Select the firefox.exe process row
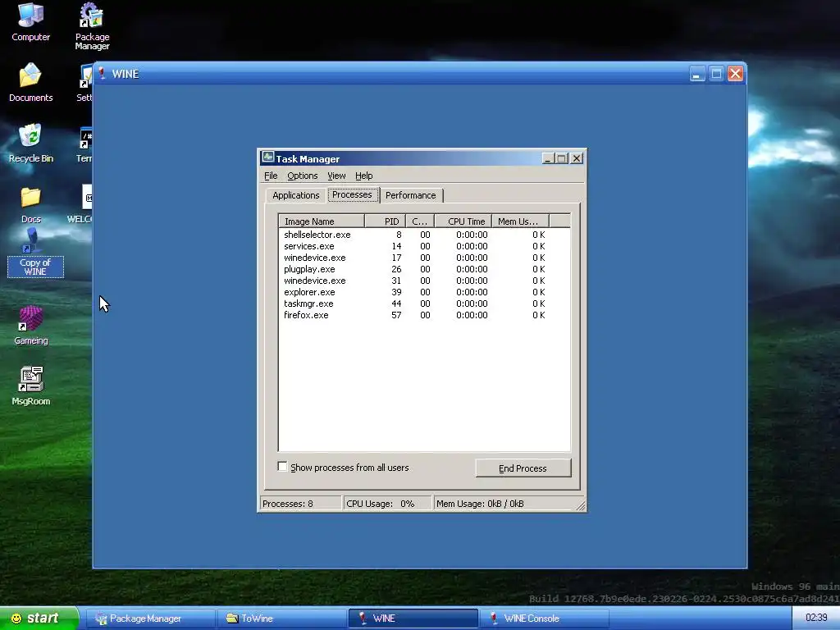840x630 pixels. point(424,315)
